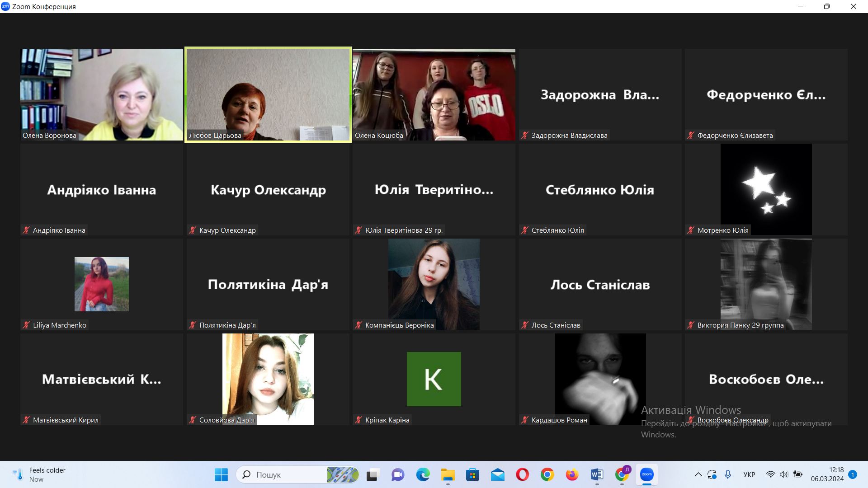The width and height of the screenshot is (868, 488).
Task: Open Microsoft Edge from the taskbar
Action: click(423, 474)
